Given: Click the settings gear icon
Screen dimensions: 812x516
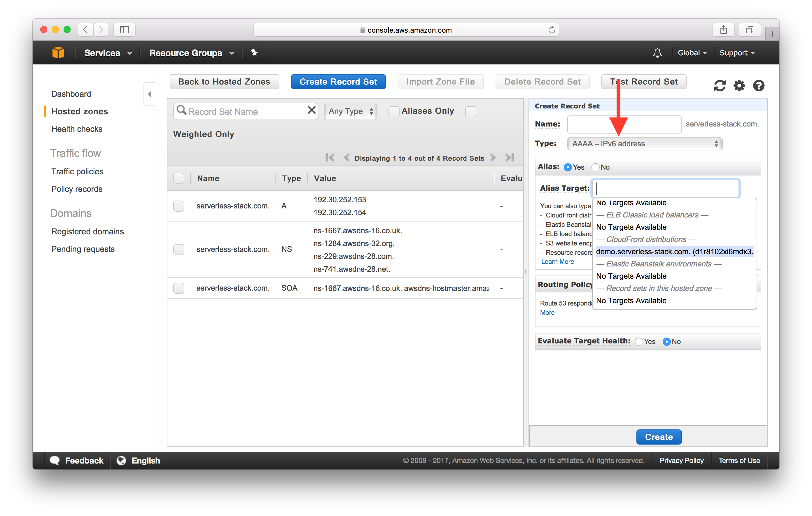Looking at the screenshot, I should pos(739,85).
